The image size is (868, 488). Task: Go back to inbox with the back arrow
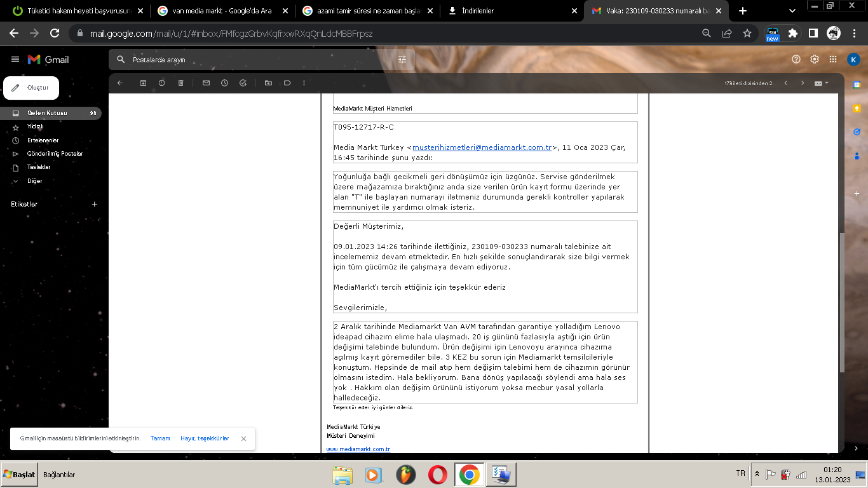coord(120,83)
